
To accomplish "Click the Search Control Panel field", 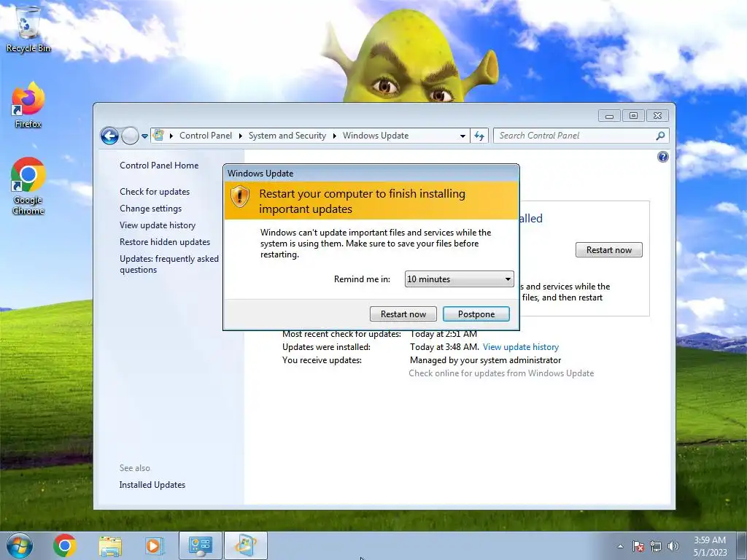I will click(581, 136).
